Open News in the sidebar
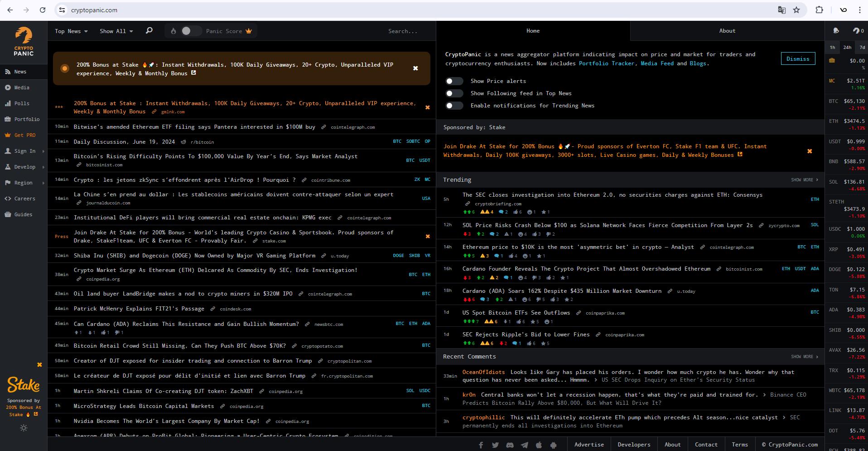Image resolution: width=868 pixels, height=451 pixels. (x=24, y=72)
